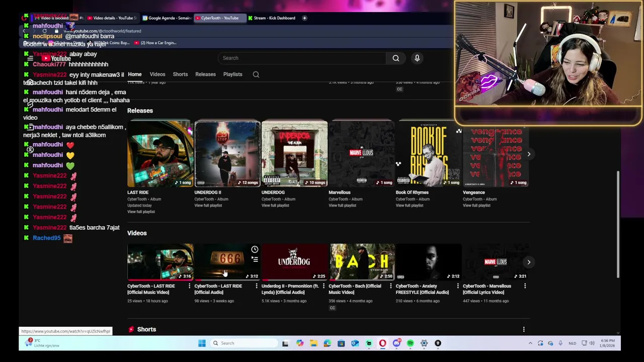Launch Copilot from the taskbar
The image size is (644, 362).
coord(300,343)
